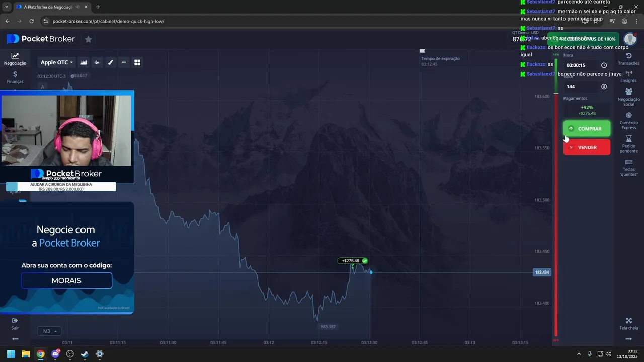Click the 183.434 current price label
The height and width of the screenshot is (362, 644).
(542, 272)
